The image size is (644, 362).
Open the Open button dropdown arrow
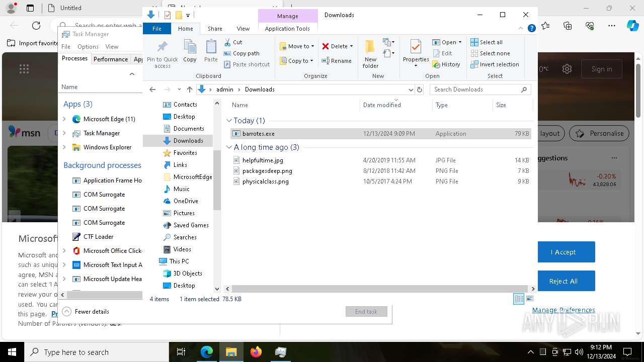tap(460, 42)
